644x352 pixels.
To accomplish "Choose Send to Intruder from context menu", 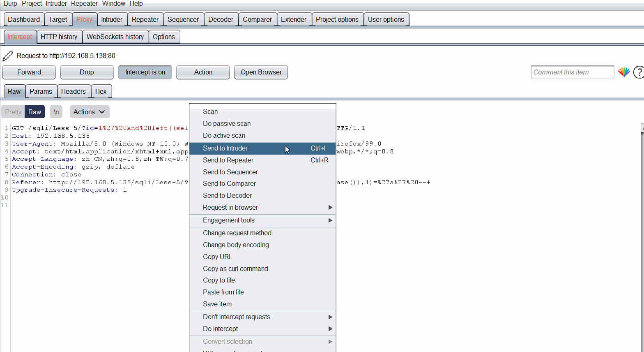I will point(262,148).
